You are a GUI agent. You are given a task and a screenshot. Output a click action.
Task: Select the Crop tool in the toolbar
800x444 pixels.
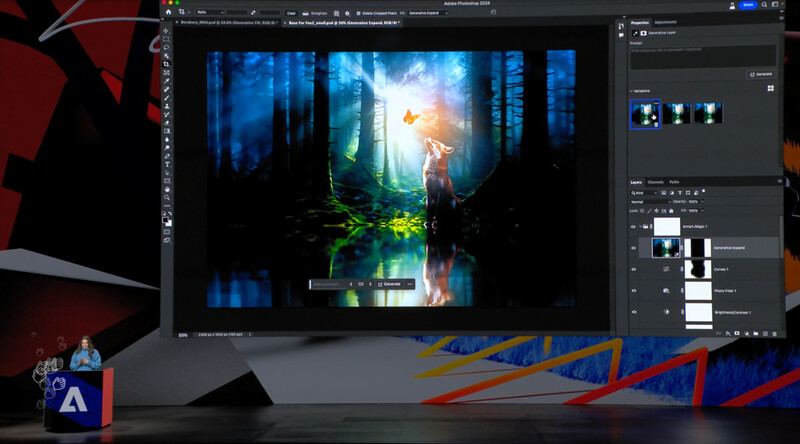tap(166, 64)
